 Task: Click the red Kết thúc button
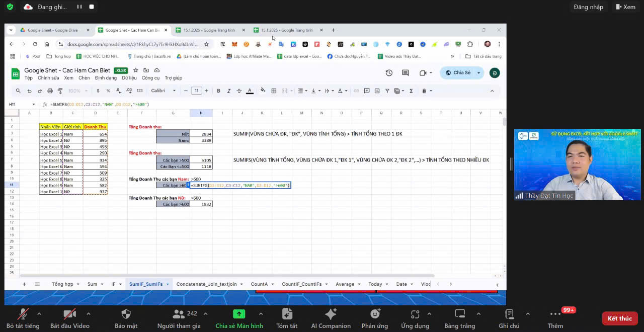(x=620, y=318)
